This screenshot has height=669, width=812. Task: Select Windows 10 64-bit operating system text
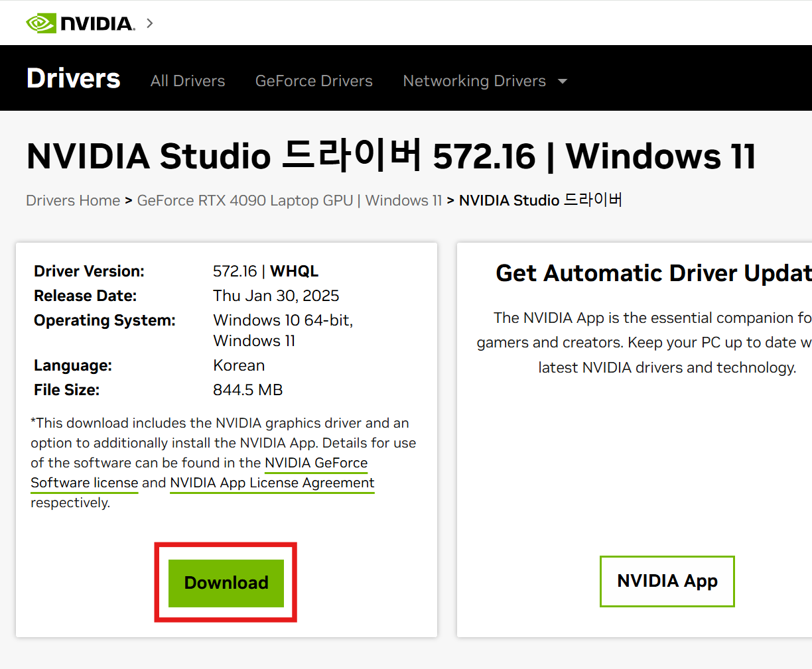pyautogui.click(x=283, y=320)
